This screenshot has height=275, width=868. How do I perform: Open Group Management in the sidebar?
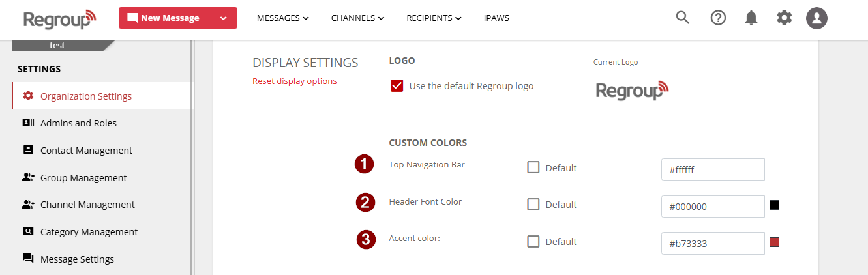click(83, 177)
